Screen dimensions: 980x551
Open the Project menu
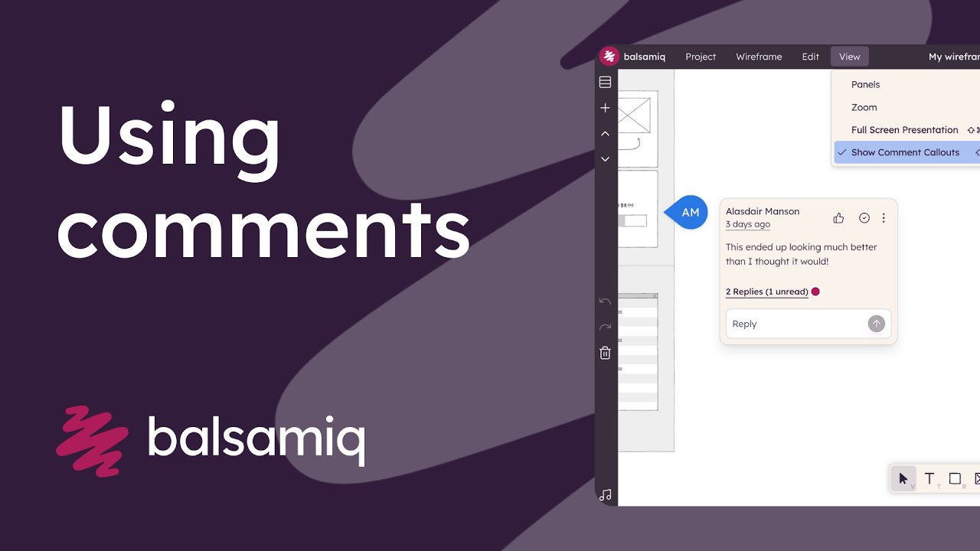tap(701, 57)
